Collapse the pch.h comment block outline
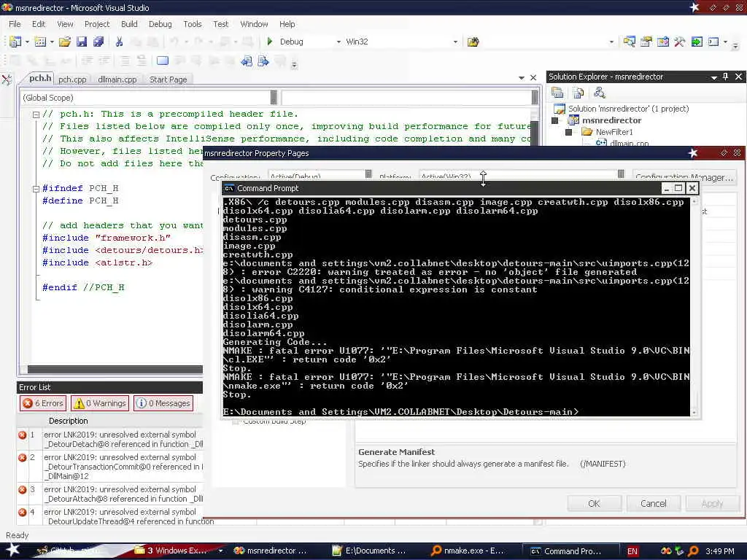 click(36, 114)
